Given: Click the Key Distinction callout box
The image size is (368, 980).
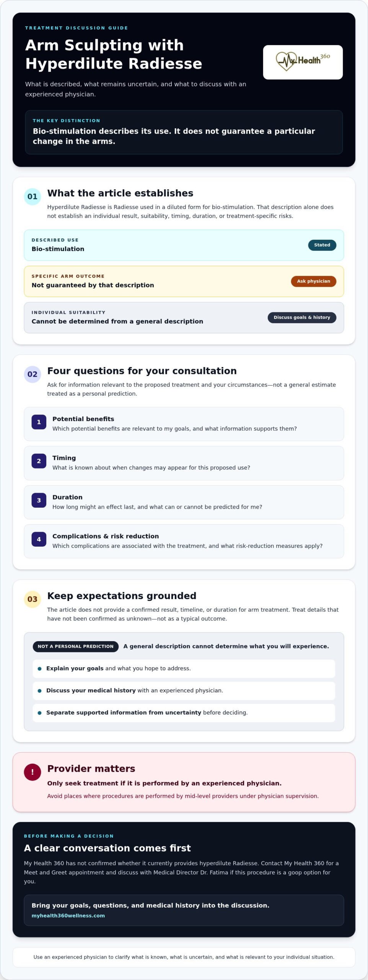Looking at the screenshot, I should (x=184, y=132).
